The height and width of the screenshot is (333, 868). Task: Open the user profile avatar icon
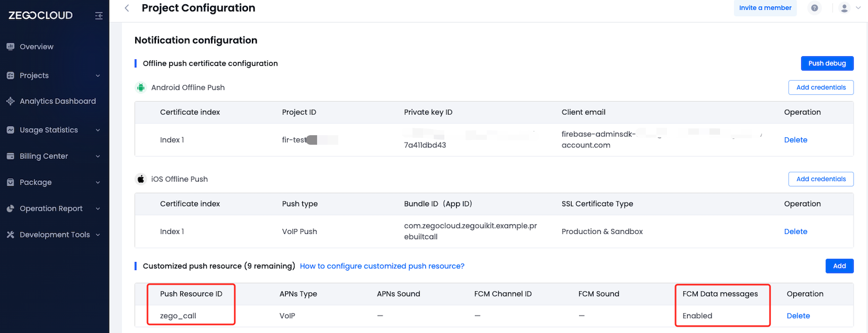844,8
